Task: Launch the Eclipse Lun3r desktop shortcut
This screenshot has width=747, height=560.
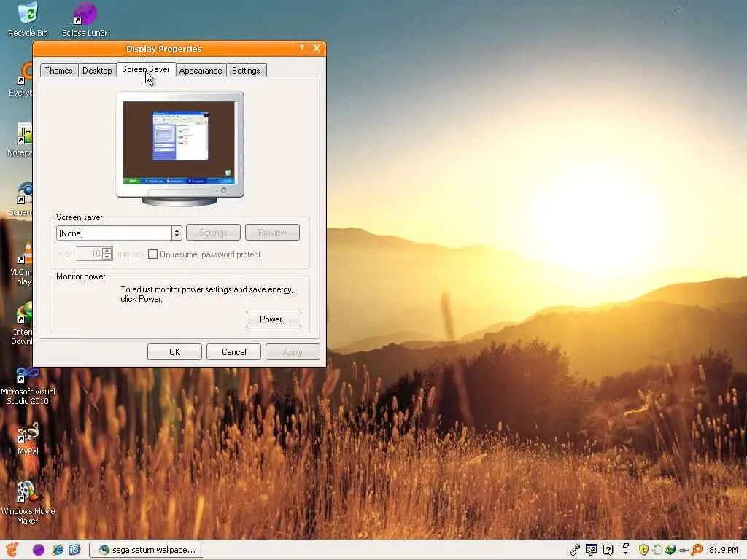Action: point(85,20)
